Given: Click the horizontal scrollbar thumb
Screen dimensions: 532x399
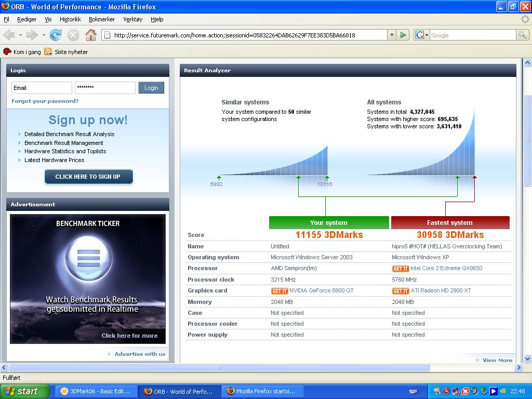Looking at the screenshot, I should (x=219, y=367).
